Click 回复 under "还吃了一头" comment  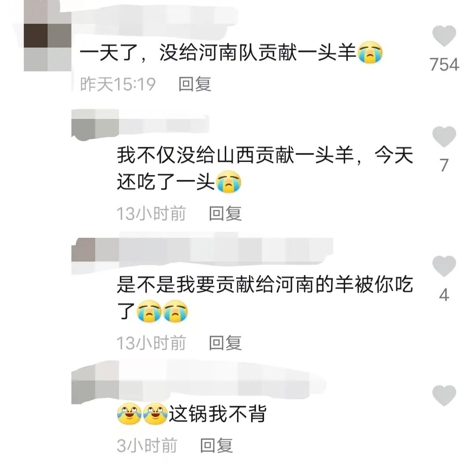225,214
